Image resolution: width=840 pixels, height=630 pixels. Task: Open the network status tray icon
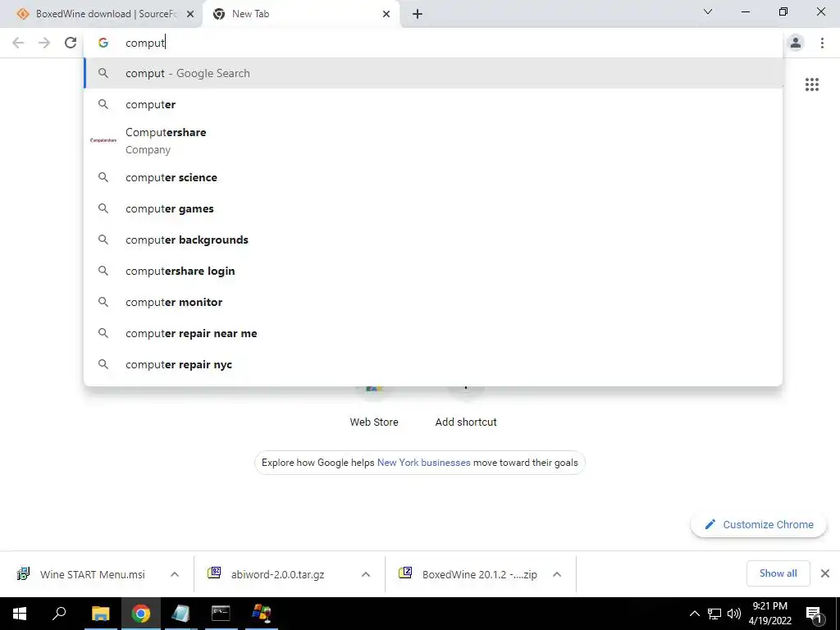[x=714, y=614]
